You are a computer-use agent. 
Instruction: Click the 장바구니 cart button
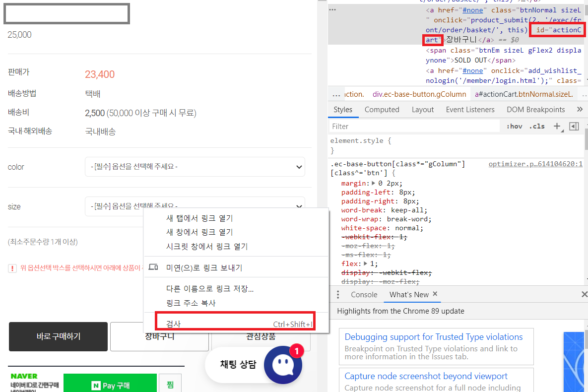click(159, 336)
